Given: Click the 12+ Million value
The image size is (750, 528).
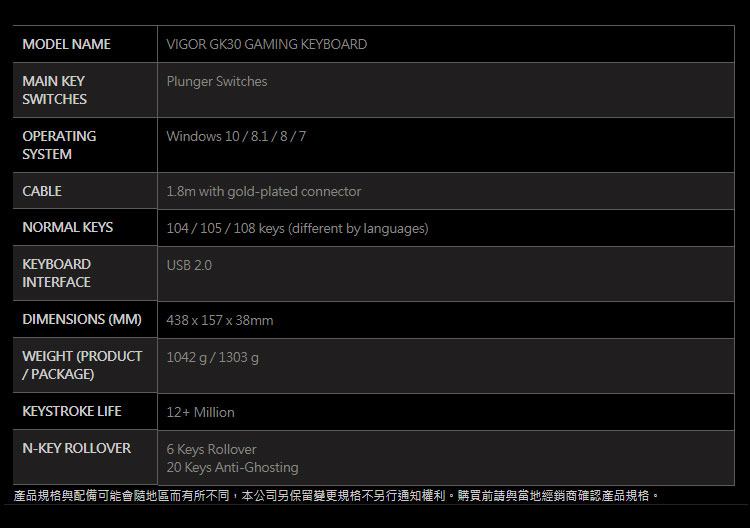Looking at the screenshot, I should [200, 412].
